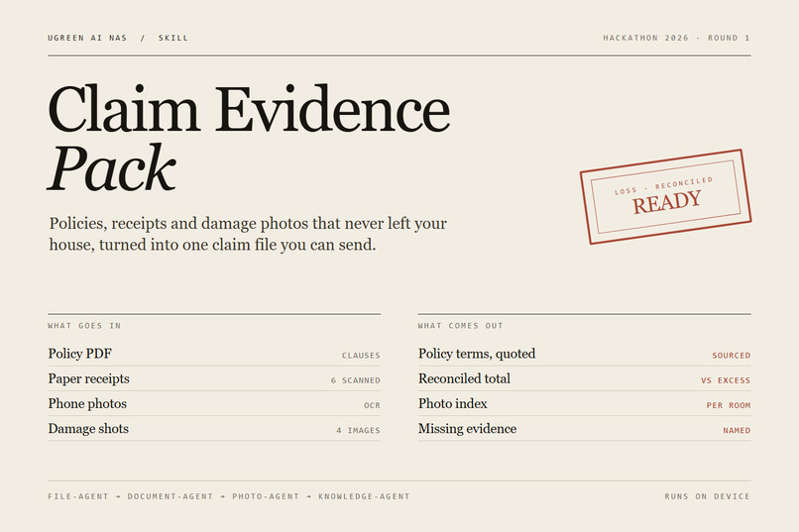Click the 'CLAUSES' tag

[x=361, y=356]
